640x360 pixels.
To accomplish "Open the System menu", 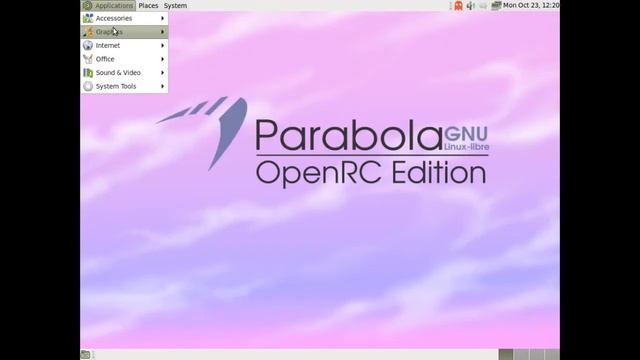I will click(176, 5).
